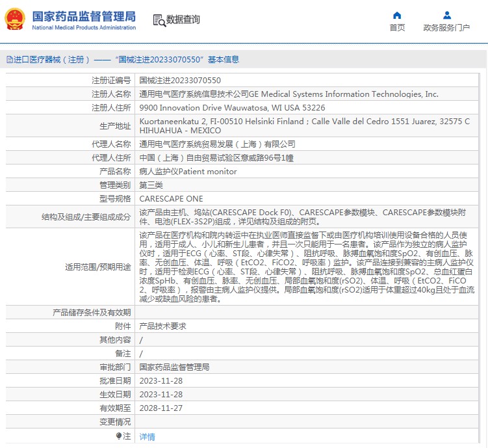Image resolution: width=488 pixels, height=448 pixels.
Task: Click the 数据查询 magnifier document icon
Action: 159,20
